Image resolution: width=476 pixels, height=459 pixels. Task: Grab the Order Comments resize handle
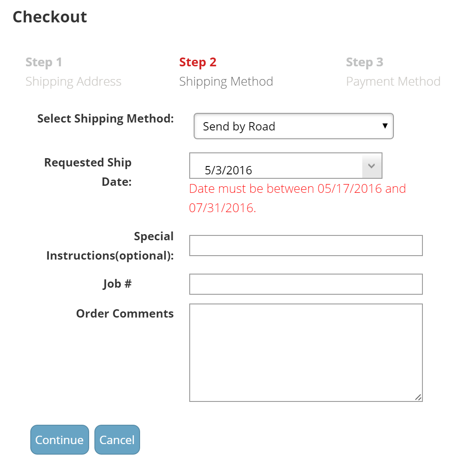click(x=418, y=397)
